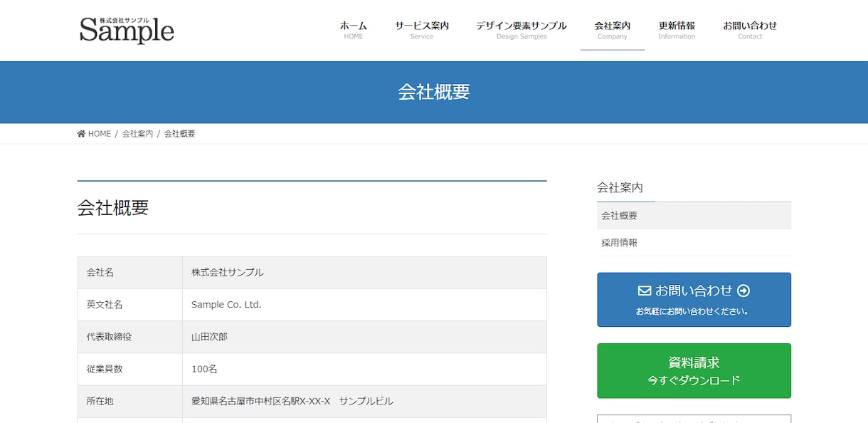Go to デザイン要素サンプル menu item
Viewport: 868px width, 423px height.
click(522, 30)
